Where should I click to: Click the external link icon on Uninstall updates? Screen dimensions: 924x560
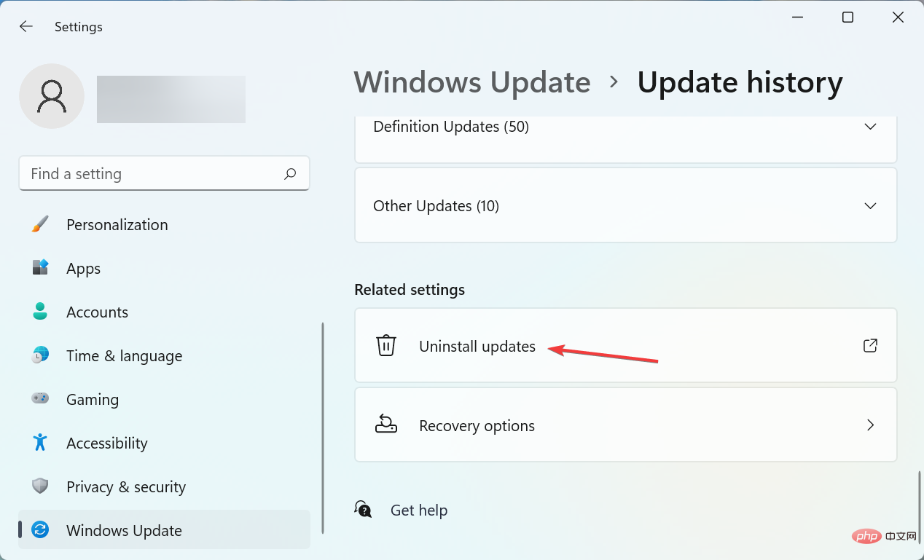870,346
